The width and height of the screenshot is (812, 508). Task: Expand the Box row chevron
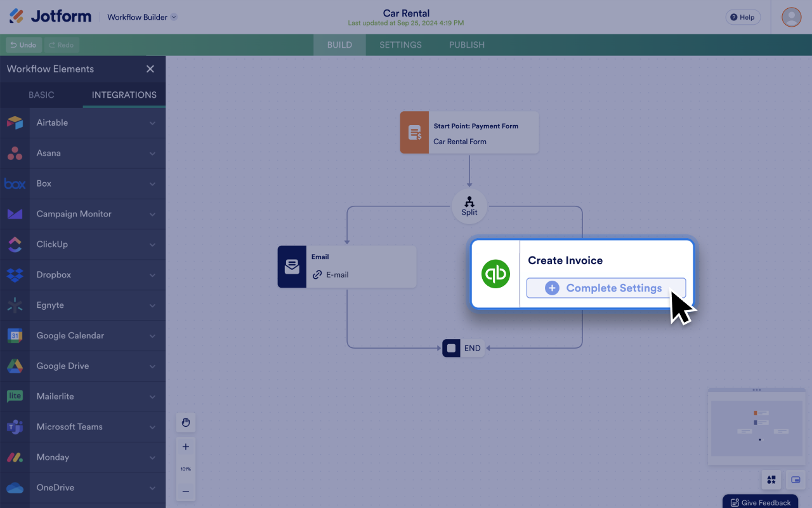152,184
